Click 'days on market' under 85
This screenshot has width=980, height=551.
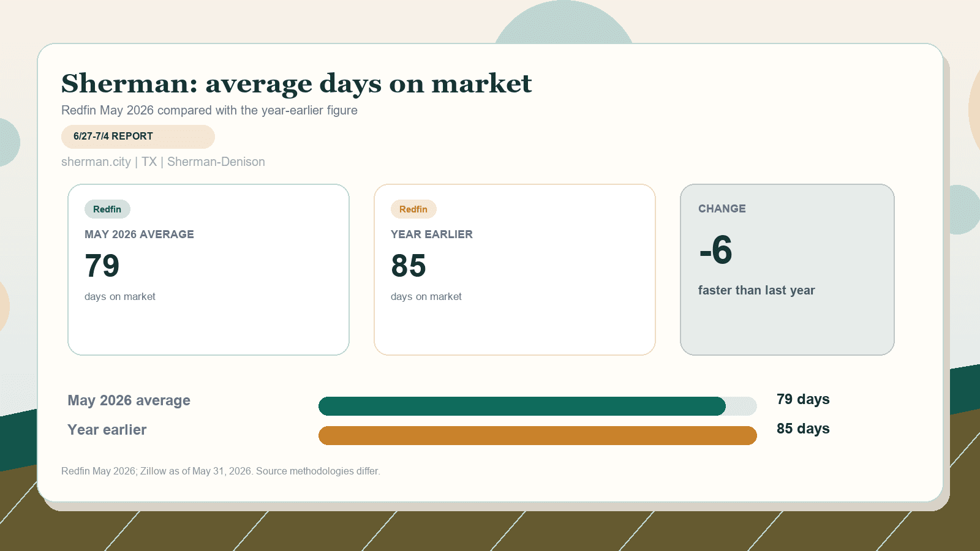(426, 296)
